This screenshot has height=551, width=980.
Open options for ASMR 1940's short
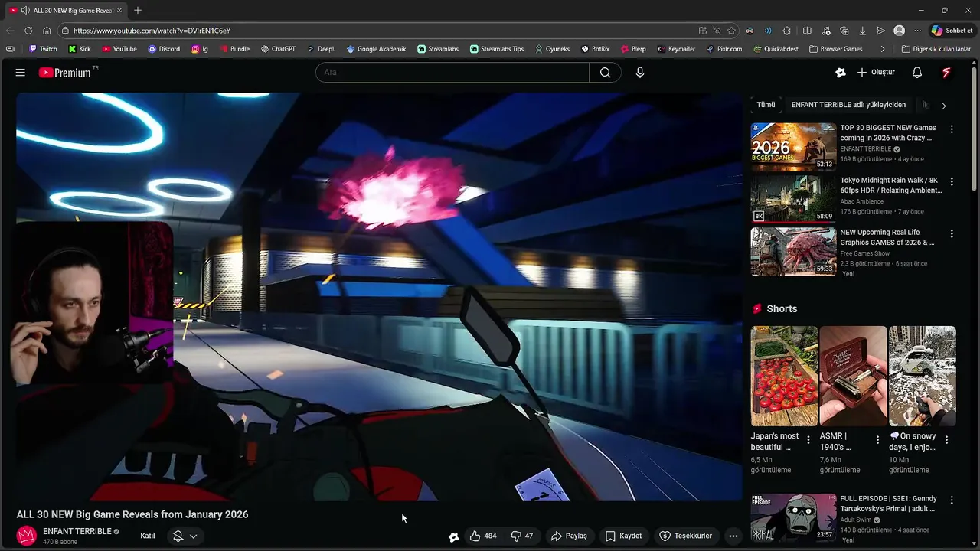point(877,440)
